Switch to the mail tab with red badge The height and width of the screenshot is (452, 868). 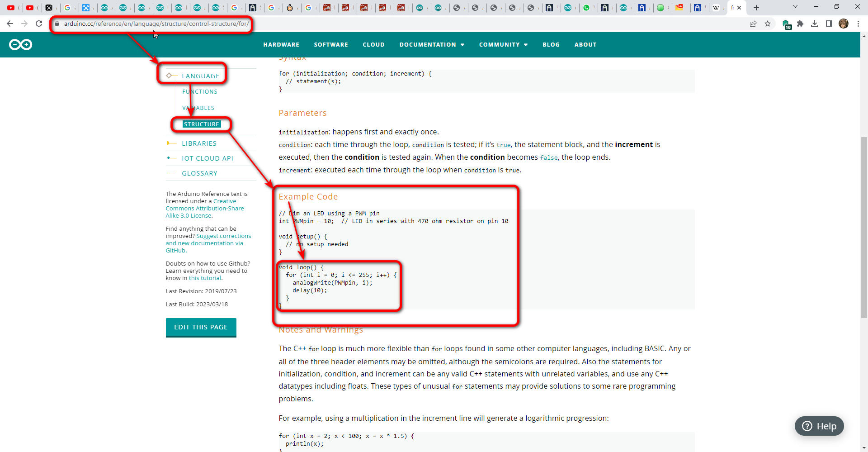tap(679, 8)
